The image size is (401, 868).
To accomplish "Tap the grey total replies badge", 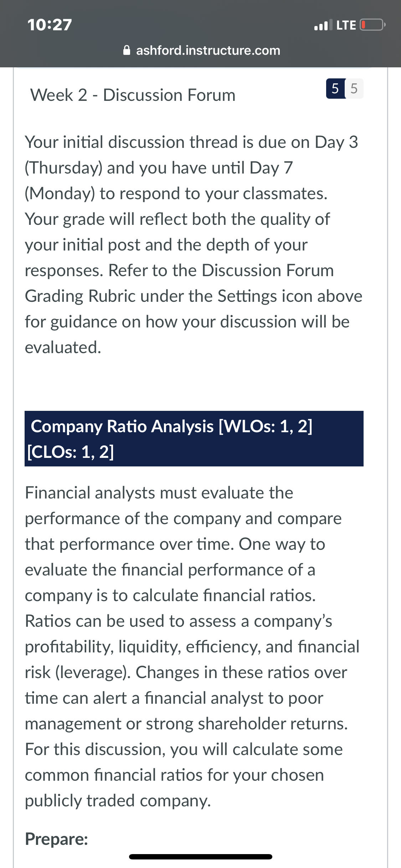I will (x=354, y=88).
